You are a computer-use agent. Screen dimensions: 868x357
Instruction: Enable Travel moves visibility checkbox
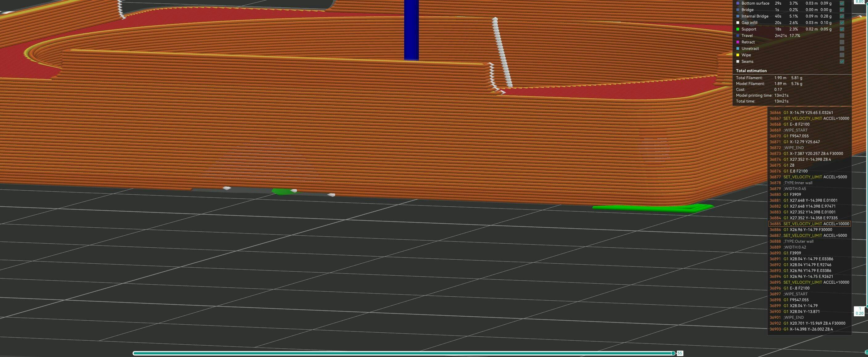[x=842, y=36]
